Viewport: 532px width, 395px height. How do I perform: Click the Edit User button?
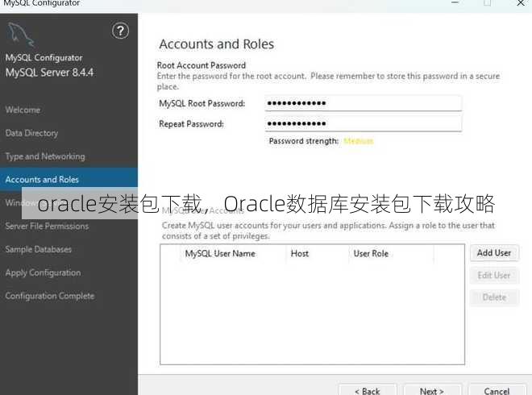coord(494,275)
